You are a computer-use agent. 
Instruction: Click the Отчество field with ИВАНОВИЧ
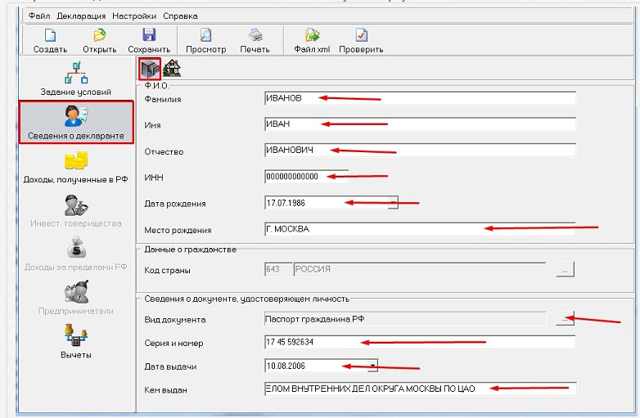coord(420,150)
